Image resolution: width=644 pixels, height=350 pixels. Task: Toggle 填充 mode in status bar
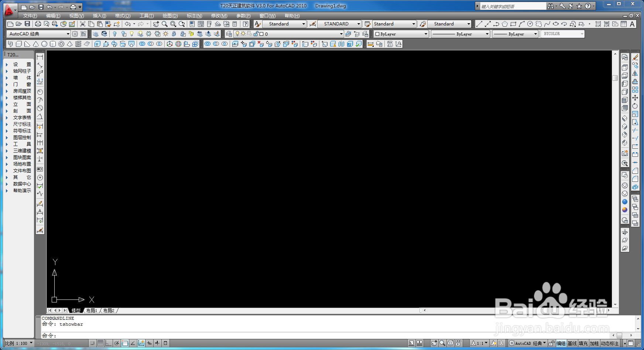pos(583,343)
